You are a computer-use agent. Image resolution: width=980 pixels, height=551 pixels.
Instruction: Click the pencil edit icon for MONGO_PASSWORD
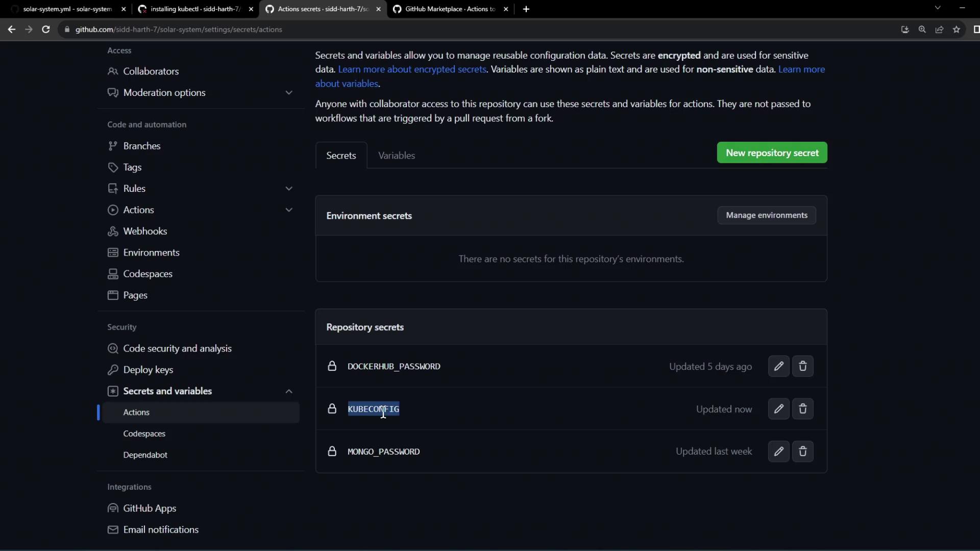click(778, 452)
